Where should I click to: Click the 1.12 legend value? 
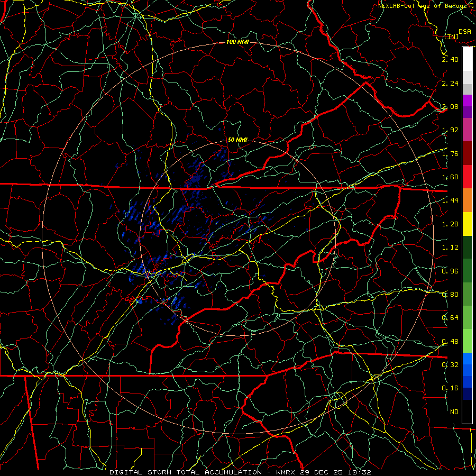(450, 248)
